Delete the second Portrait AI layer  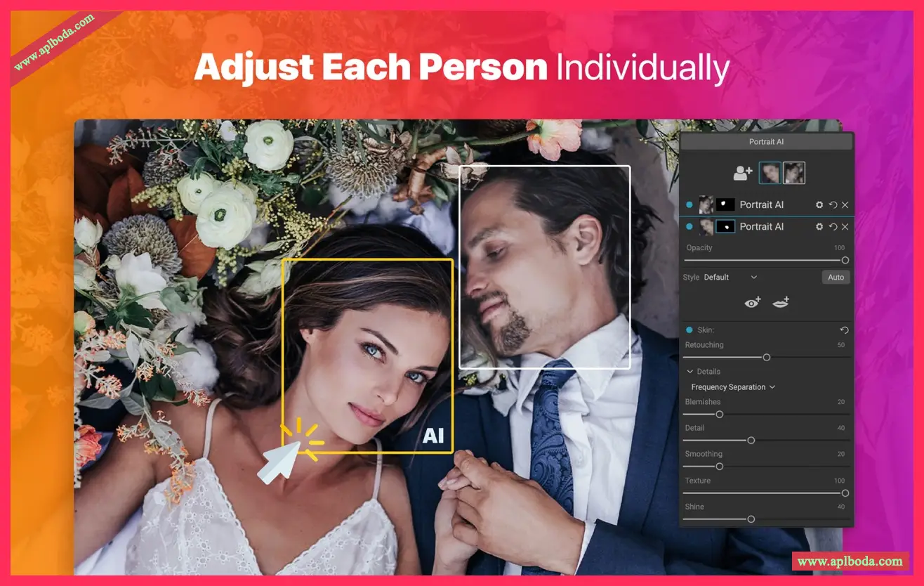tap(845, 227)
